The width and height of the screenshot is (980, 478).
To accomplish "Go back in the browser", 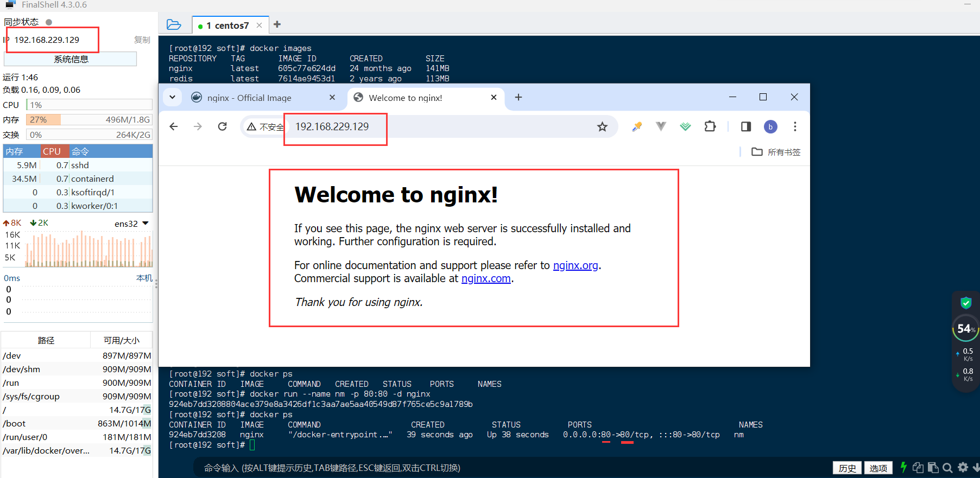I will (x=174, y=126).
